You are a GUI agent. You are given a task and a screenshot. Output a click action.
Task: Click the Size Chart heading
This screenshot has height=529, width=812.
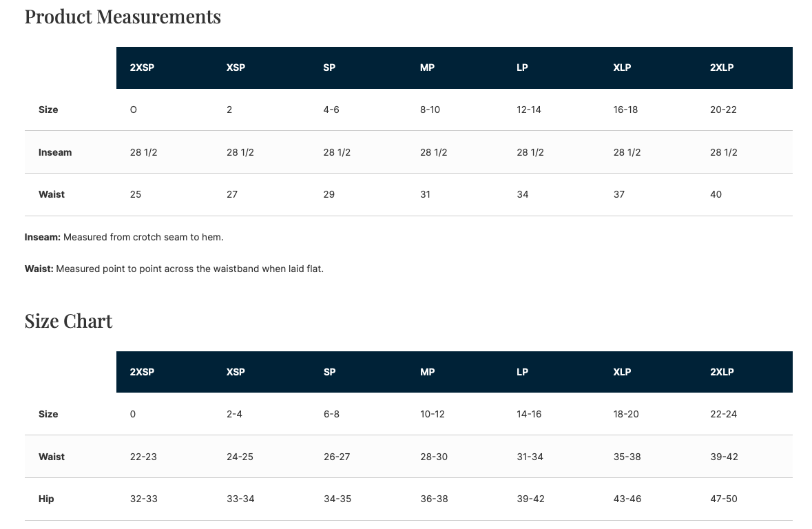pos(68,321)
